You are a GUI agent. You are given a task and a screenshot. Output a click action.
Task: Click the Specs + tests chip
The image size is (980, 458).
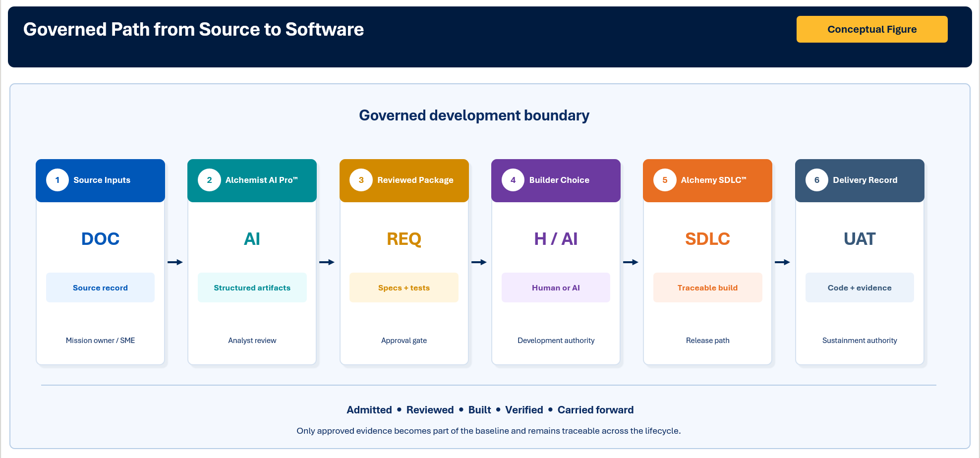[x=404, y=287]
